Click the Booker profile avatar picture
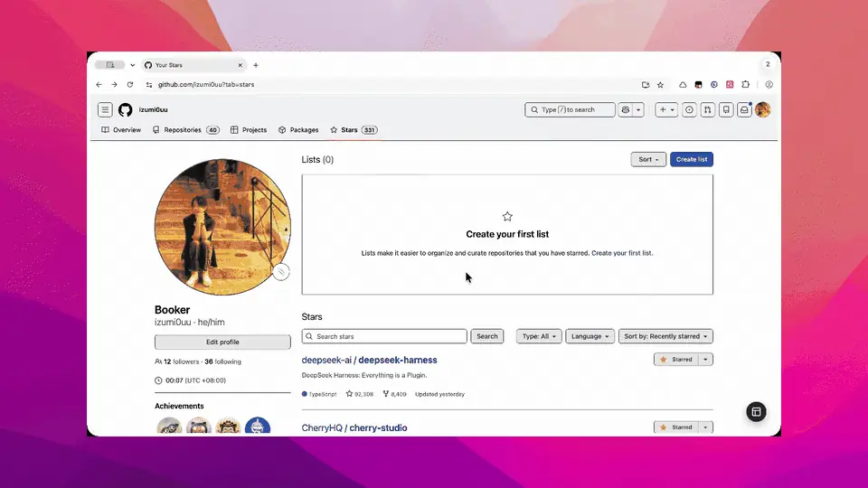 (222, 227)
